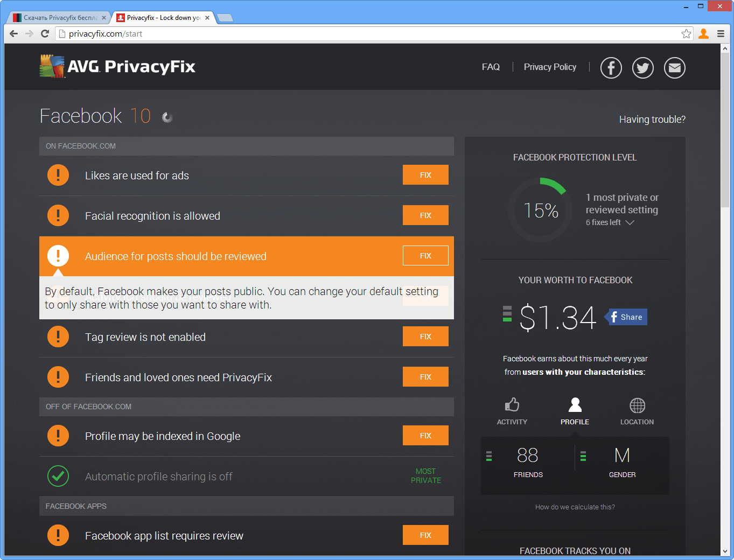This screenshot has width=734, height=560.
Task: Click the loading spinner next to Facebook 10
Action: coord(167,117)
